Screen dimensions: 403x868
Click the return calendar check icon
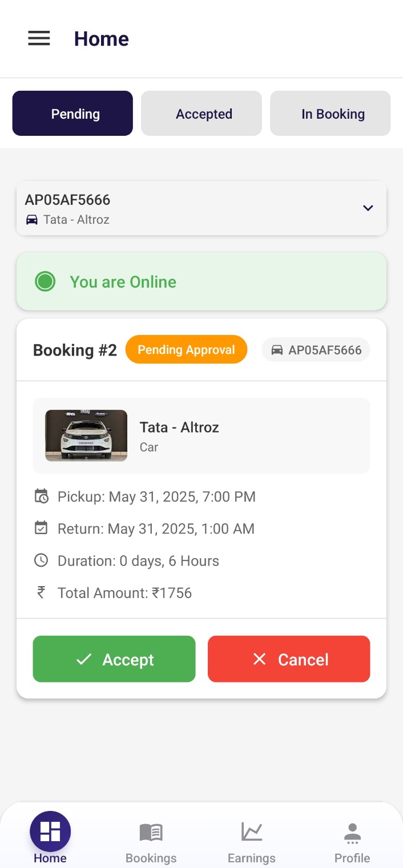click(x=41, y=528)
